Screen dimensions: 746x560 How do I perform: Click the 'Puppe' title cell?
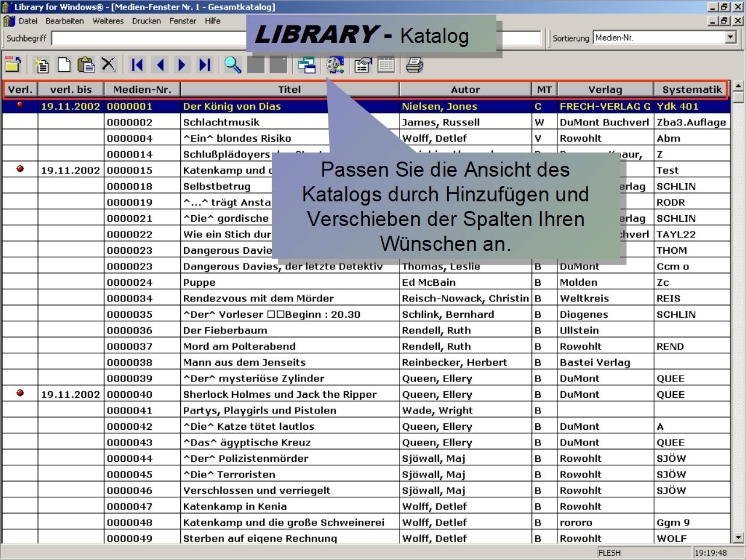pyautogui.click(x=290, y=282)
